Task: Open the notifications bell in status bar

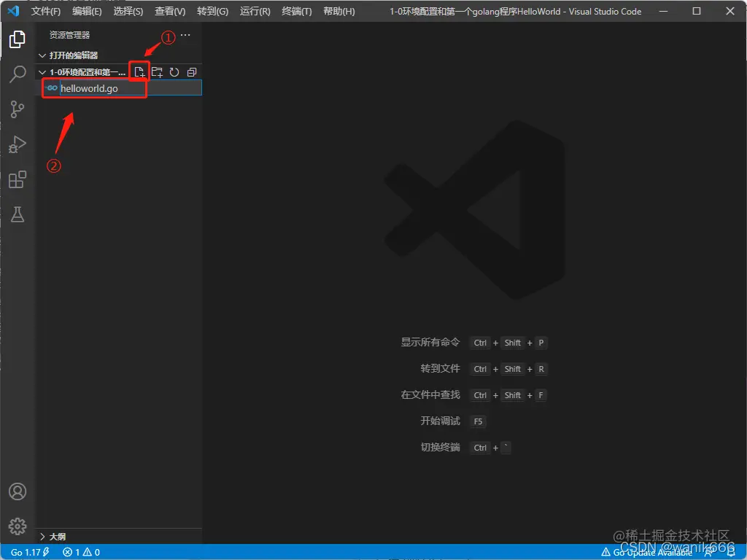Action: click(x=731, y=552)
